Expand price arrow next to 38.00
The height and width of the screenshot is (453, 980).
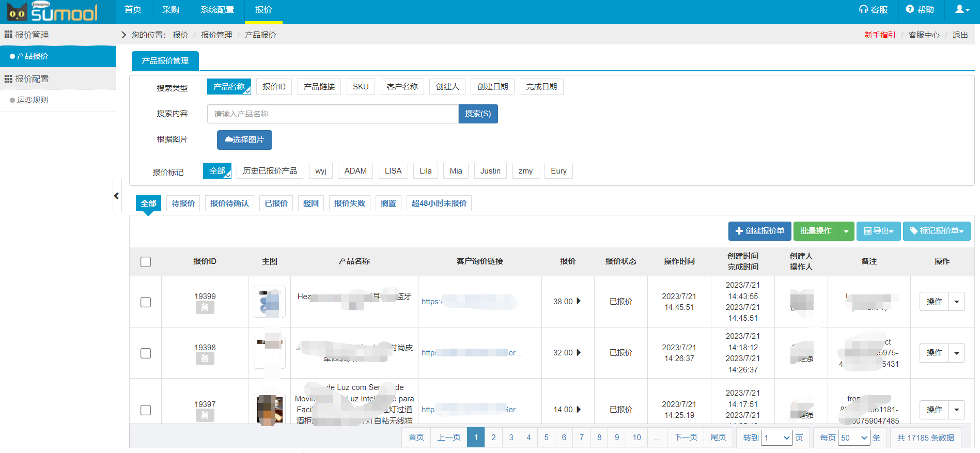coord(579,301)
